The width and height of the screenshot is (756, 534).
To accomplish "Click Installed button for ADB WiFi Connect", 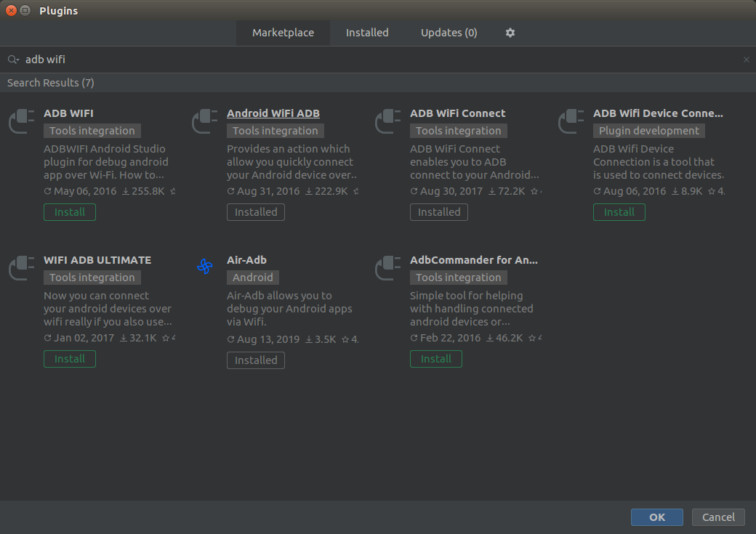I will click(x=439, y=212).
